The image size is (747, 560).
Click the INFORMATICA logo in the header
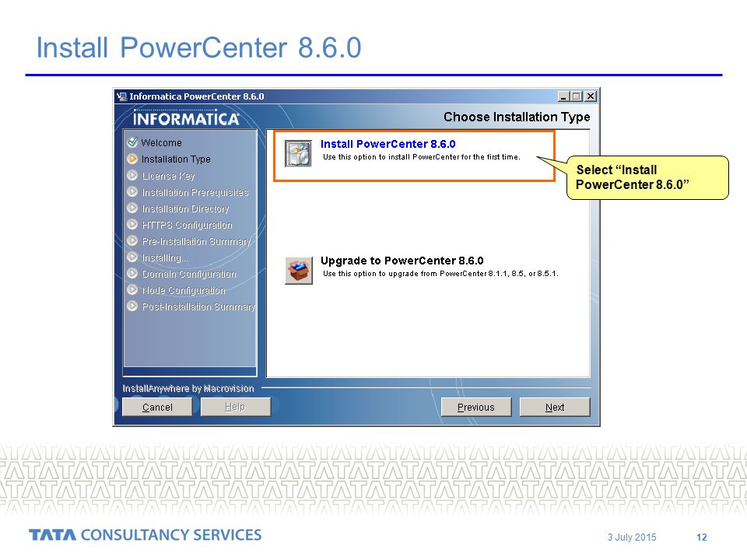point(186,117)
